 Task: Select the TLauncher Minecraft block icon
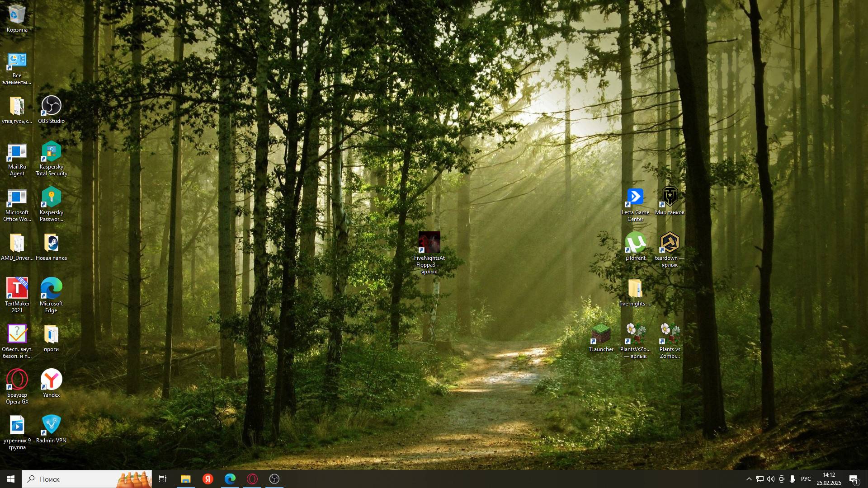(x=601, y=334)
